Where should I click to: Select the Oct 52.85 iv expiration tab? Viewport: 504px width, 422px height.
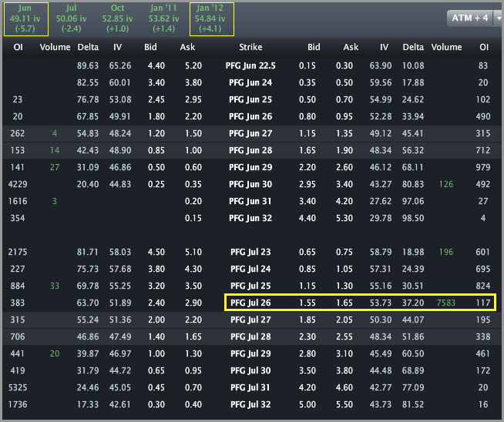pyautogui.click(x=117, y=19)
